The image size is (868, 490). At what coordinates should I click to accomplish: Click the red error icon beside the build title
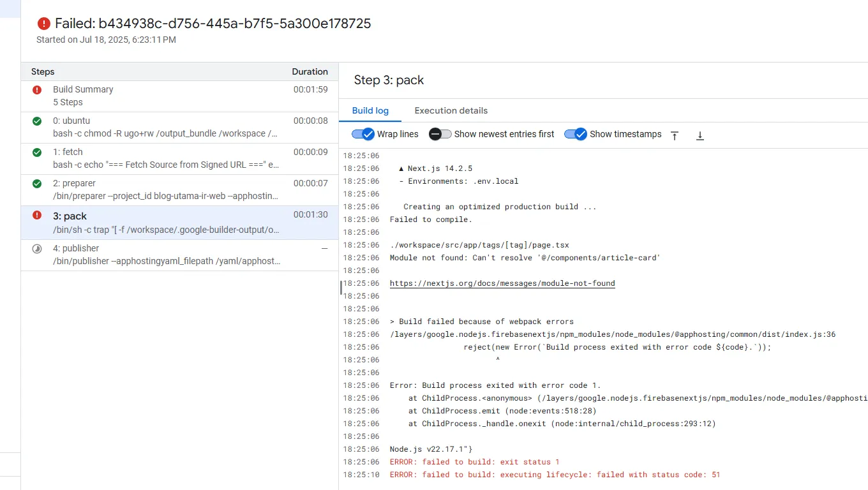[43, 23]
